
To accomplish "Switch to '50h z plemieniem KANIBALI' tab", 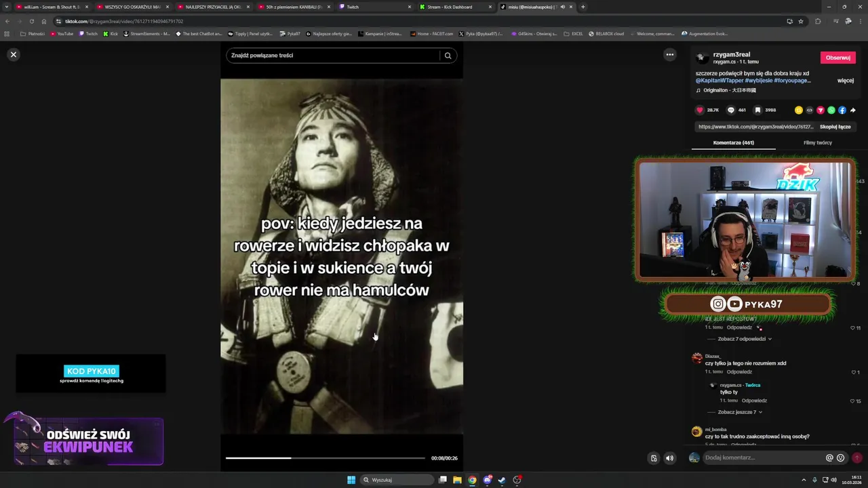I will 294,7.
